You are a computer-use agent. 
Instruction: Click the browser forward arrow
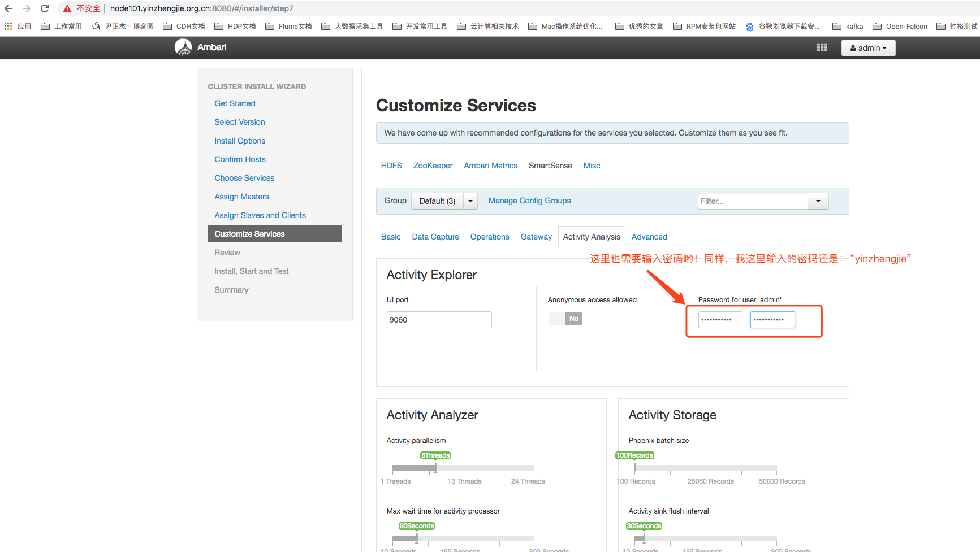27,8
